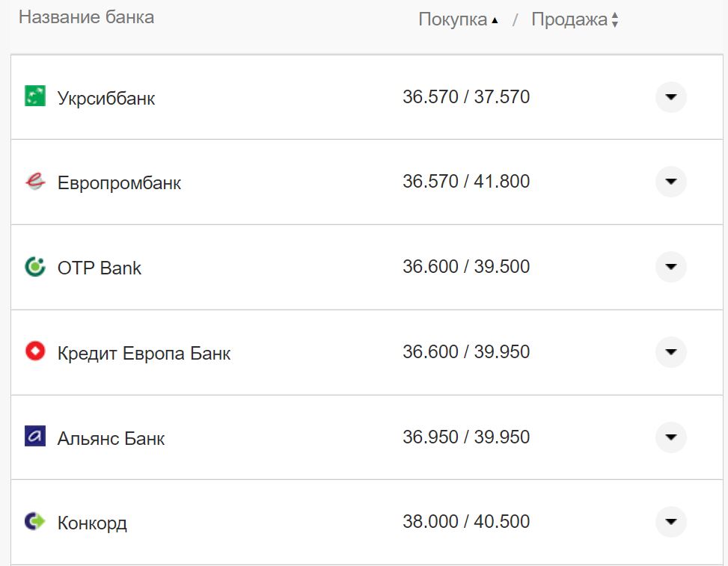This screenshot has height=566, width=728.
Task: Expand the Европромбанк row details
Action: tap(670, 182)
